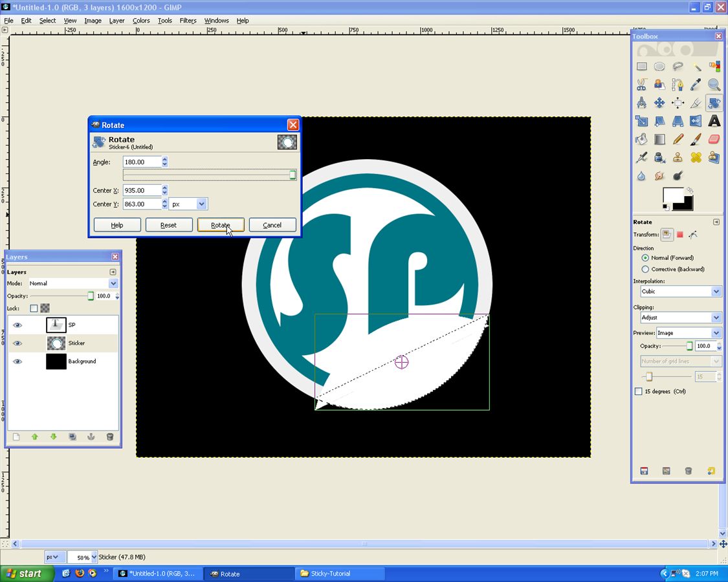The image size is (728, 582).
Task: Enable the 15 degrees (Ctrl) constraint
Action: click(x=639, y=391)
